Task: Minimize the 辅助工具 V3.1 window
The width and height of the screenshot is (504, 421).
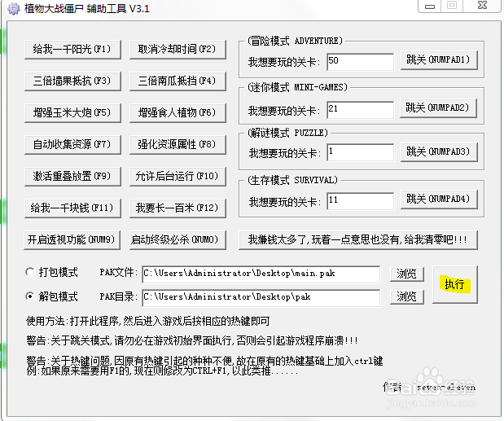Action: point(430,6)
